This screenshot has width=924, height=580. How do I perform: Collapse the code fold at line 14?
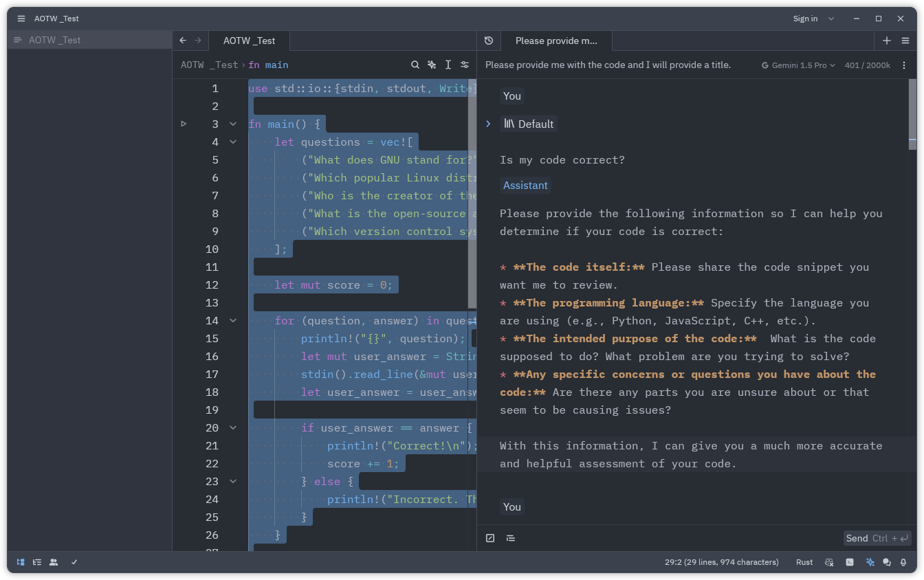pos(233,321)
